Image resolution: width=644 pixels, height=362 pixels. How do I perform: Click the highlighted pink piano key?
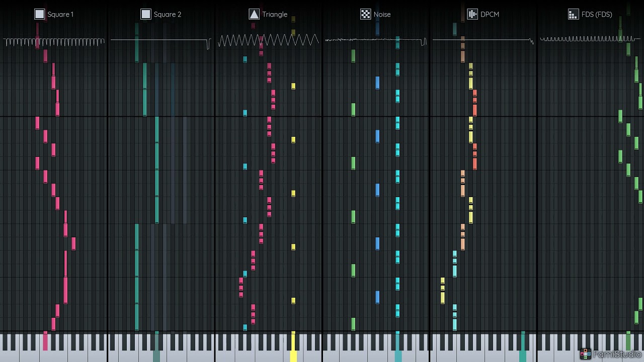(x=45, y=341)
